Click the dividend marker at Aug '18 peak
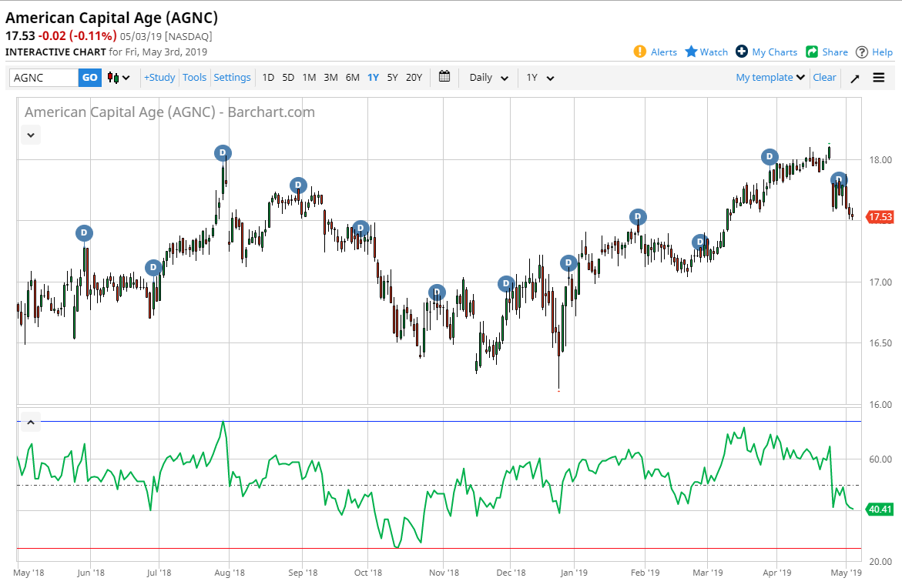Image resolution: width=902 pixels, height=588 pixels. click(x=223, y=153)
